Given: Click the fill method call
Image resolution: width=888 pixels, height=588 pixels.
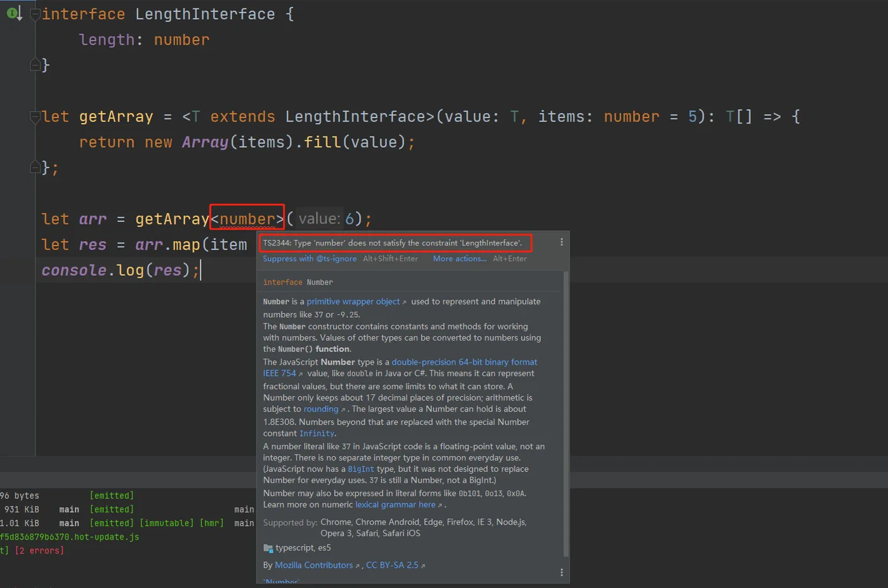Looking at the screenshot, I should click(x=322, y=142).
